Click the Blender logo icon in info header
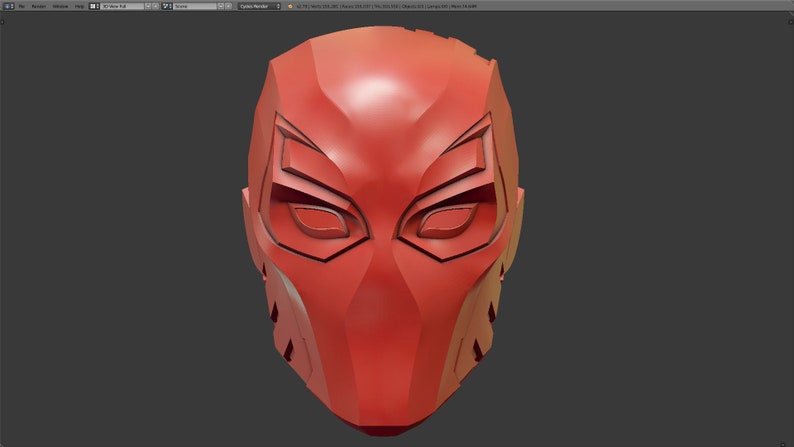The width and height of the screenshot is (794, 447). (x=290, y=6)
